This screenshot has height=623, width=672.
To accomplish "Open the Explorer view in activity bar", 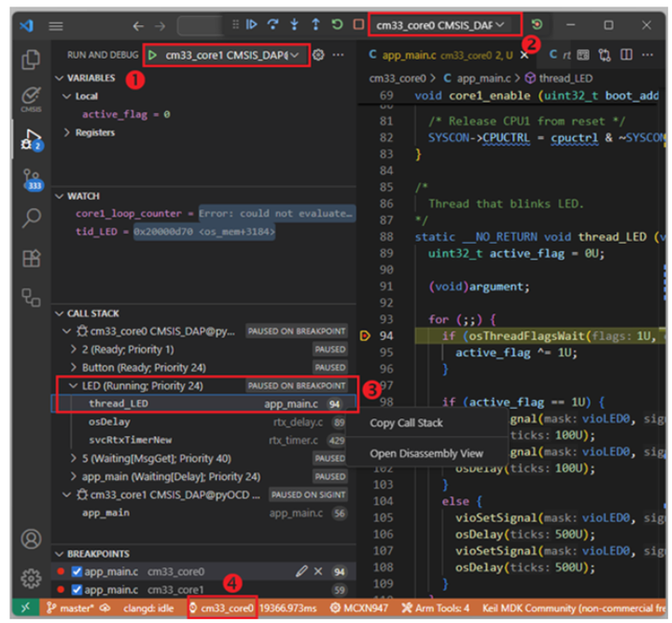I will point(31,58).
